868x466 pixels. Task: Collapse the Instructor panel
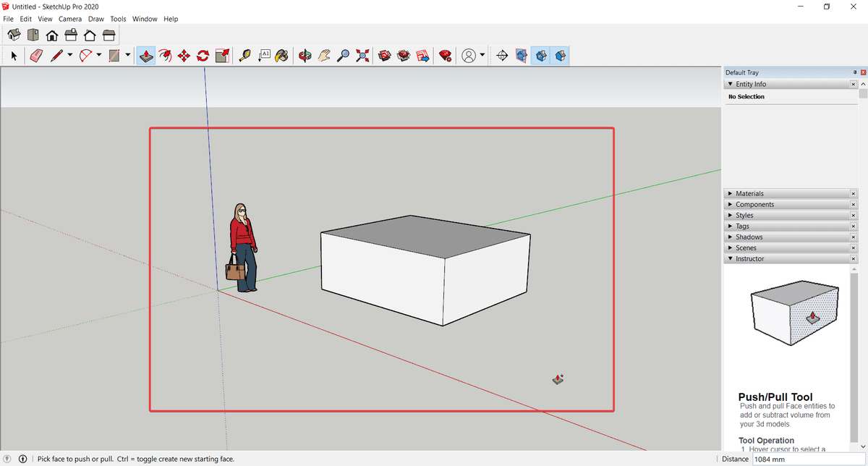[730, 258]
